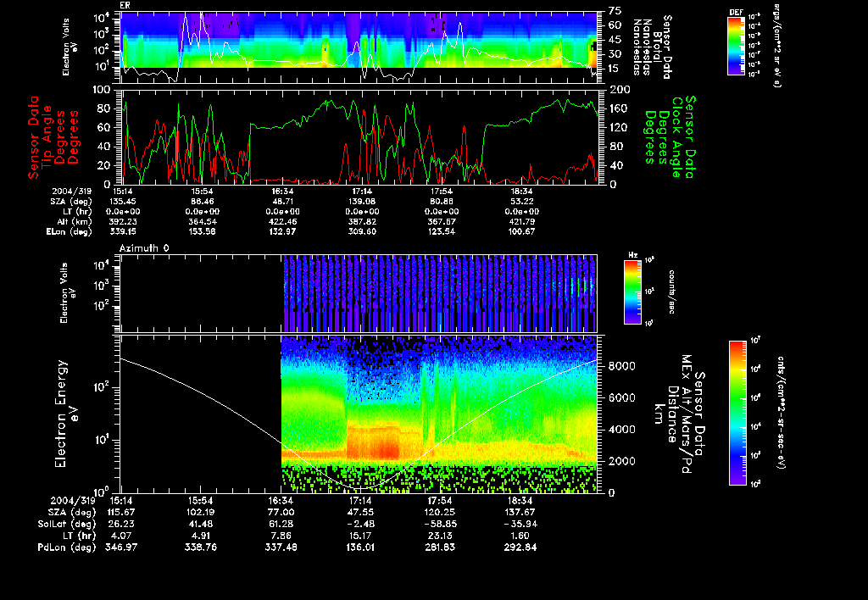
Task: Select ELon value 132.97
Action: tap(282, 232)
